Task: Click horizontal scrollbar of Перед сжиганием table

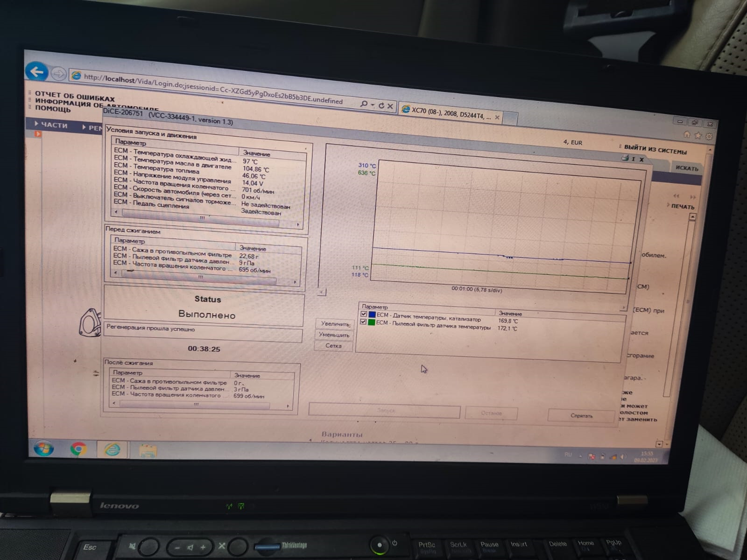Action: 198,277
